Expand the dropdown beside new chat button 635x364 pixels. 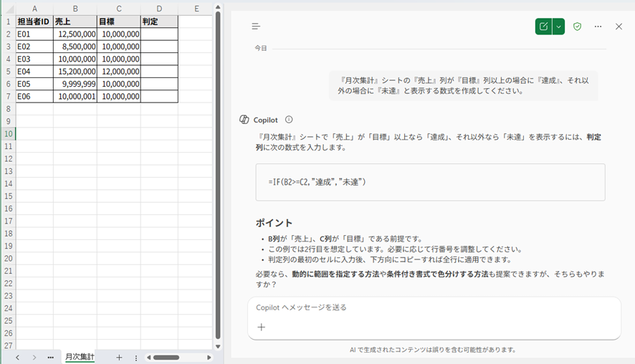coord(559,27)
